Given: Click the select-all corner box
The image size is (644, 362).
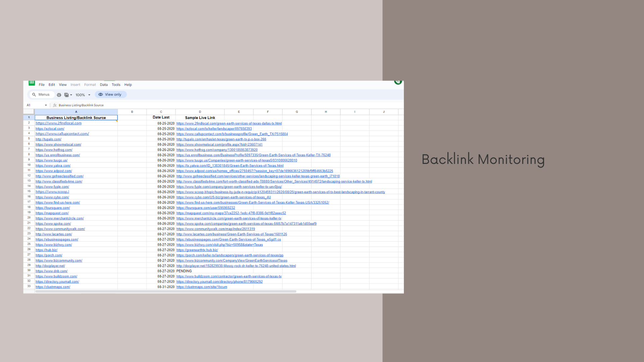Looking at the screenshot, I should click(x=29, y=112).
